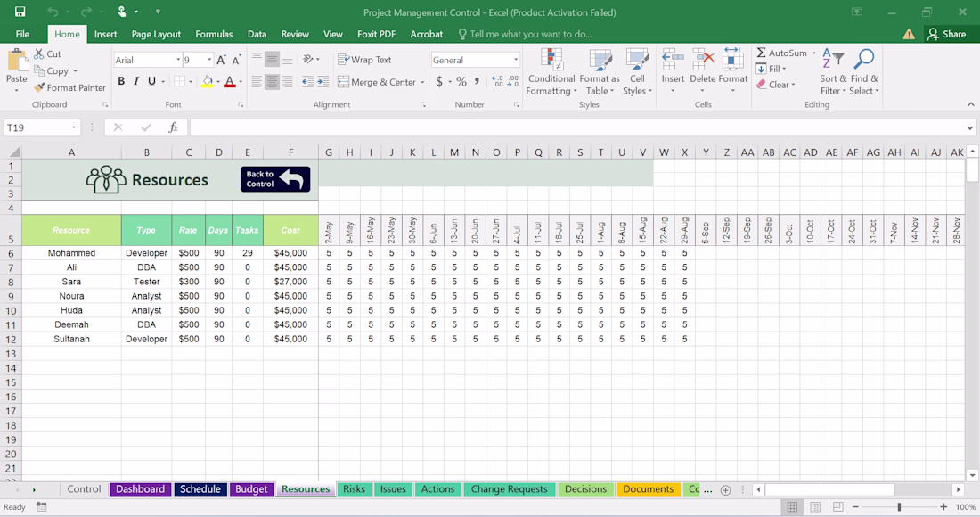Toggle middle vertical alignment
Screen dimensions: 980x517
(272, 60)
